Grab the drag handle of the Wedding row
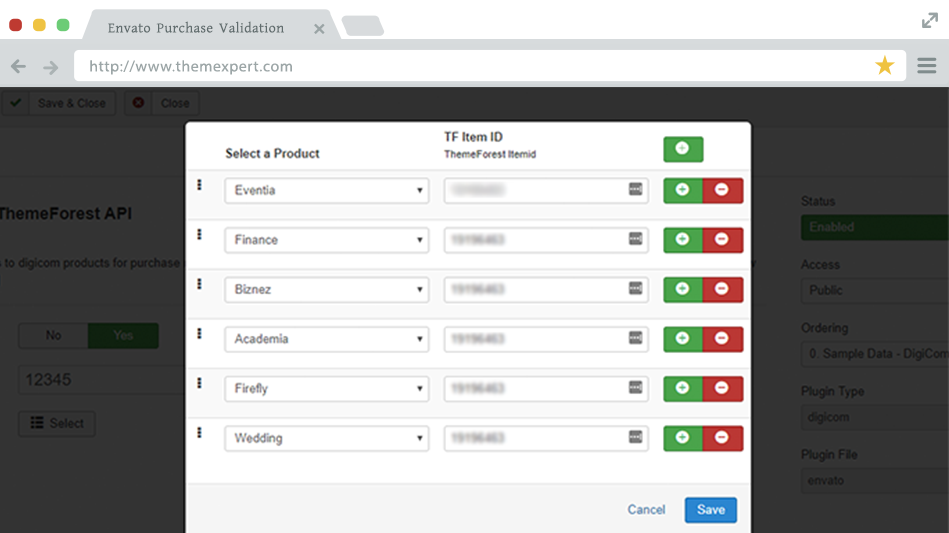The image size is (949, 533). click(199, 433)
